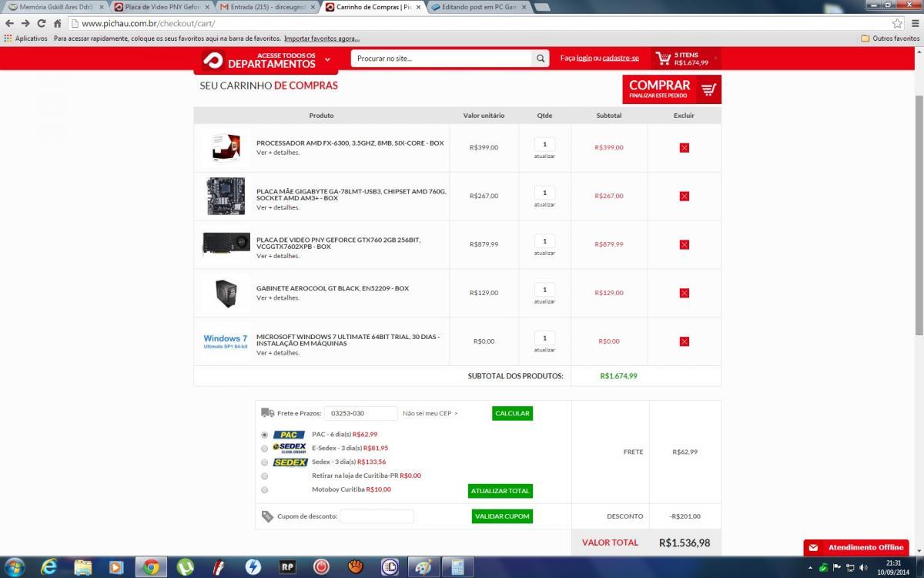Bookmark this page with the star icon
924x578 pixels.
(x=897, y=23)
